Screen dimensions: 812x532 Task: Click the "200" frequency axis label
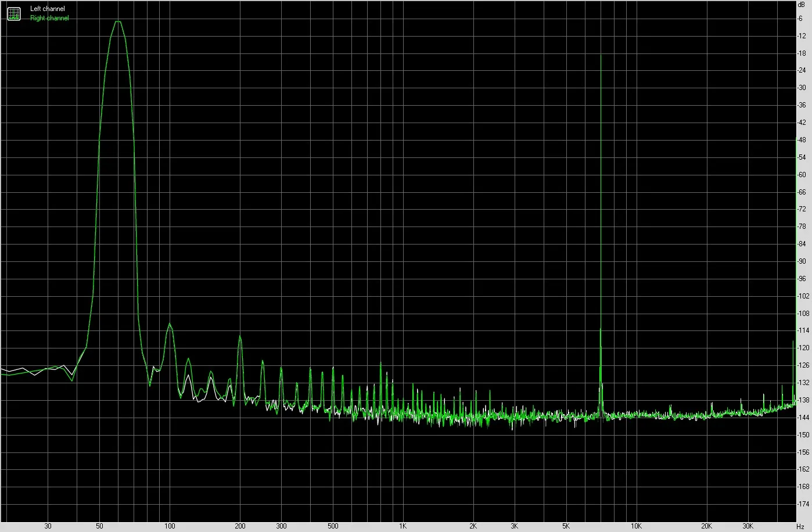(240, 526)
